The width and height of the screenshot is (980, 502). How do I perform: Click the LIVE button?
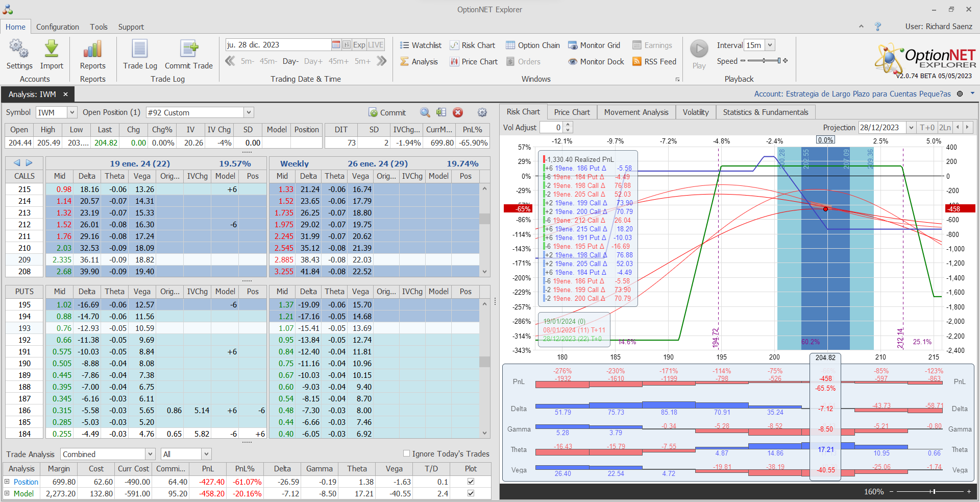(376, 45)
